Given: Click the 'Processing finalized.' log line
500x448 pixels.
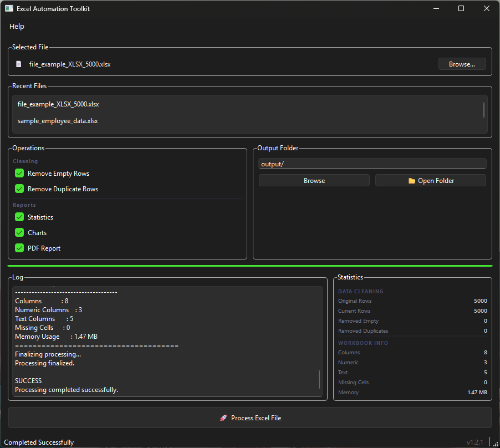Looking at the screenshot, I should (44, 363).
